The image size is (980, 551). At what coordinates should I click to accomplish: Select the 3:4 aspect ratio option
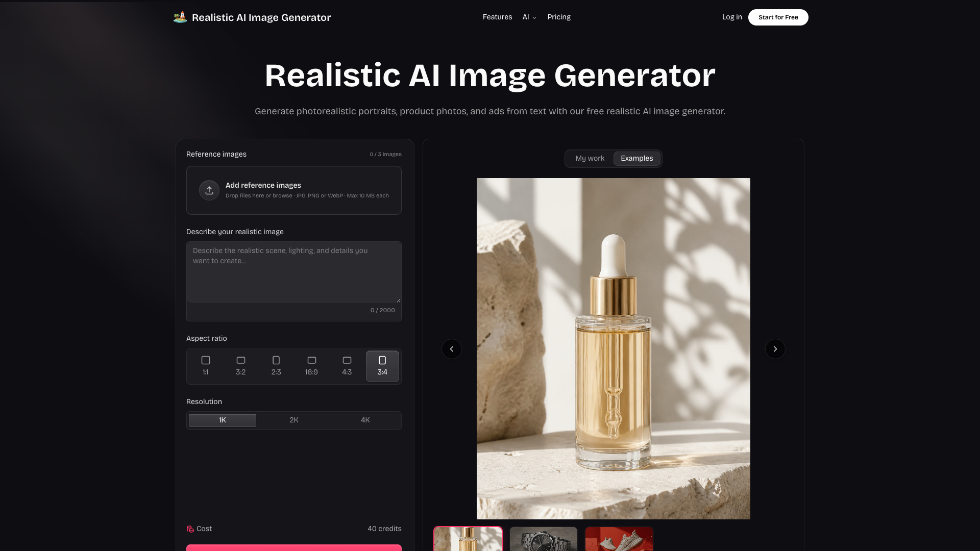coord(382,366)
